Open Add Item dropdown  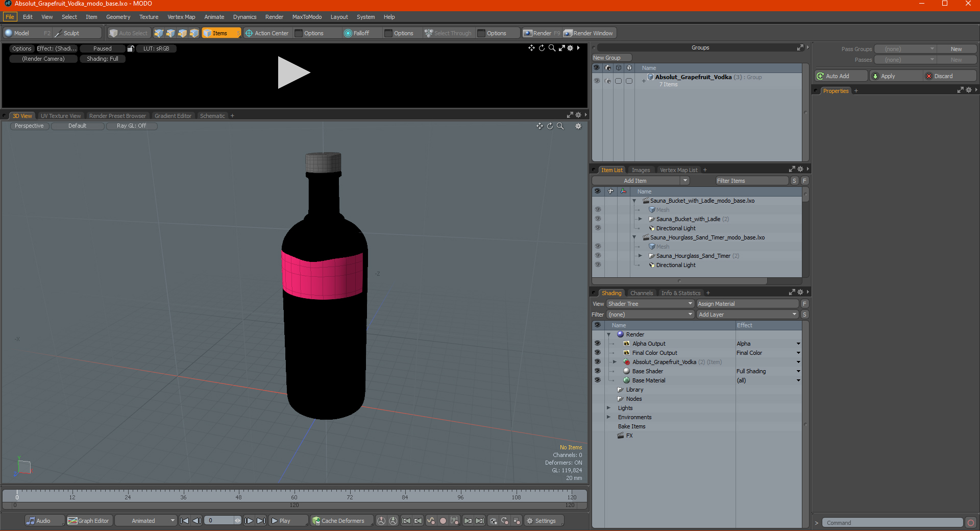(641, 181)
